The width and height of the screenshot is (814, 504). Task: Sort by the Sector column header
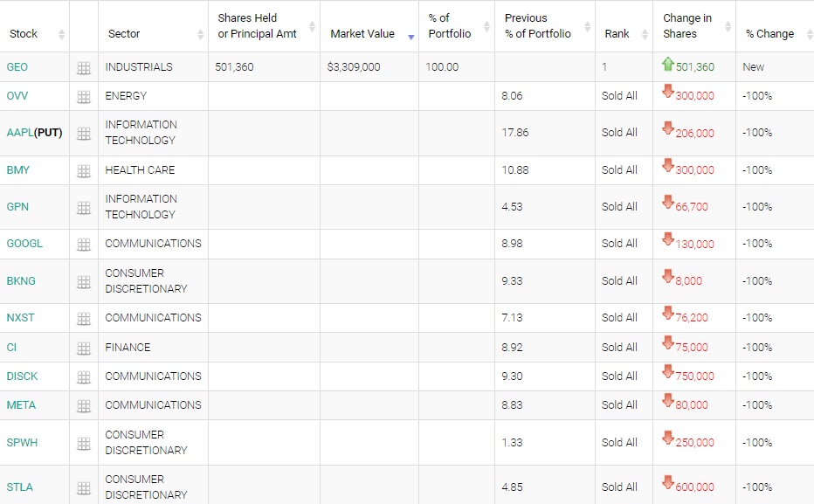124,34
